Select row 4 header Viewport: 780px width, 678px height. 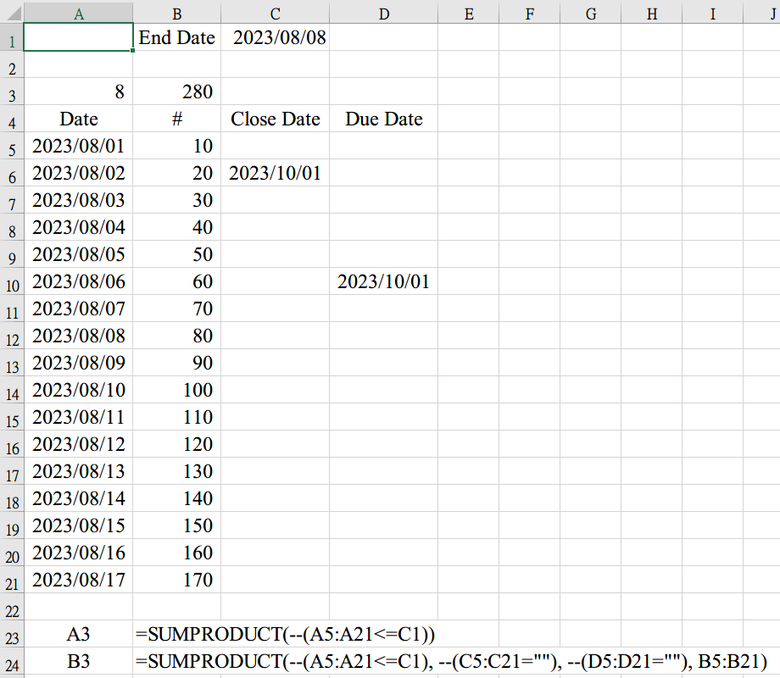11,120
